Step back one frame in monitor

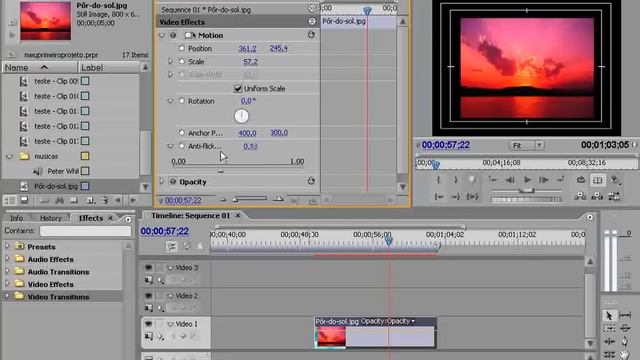click(510, 180)
